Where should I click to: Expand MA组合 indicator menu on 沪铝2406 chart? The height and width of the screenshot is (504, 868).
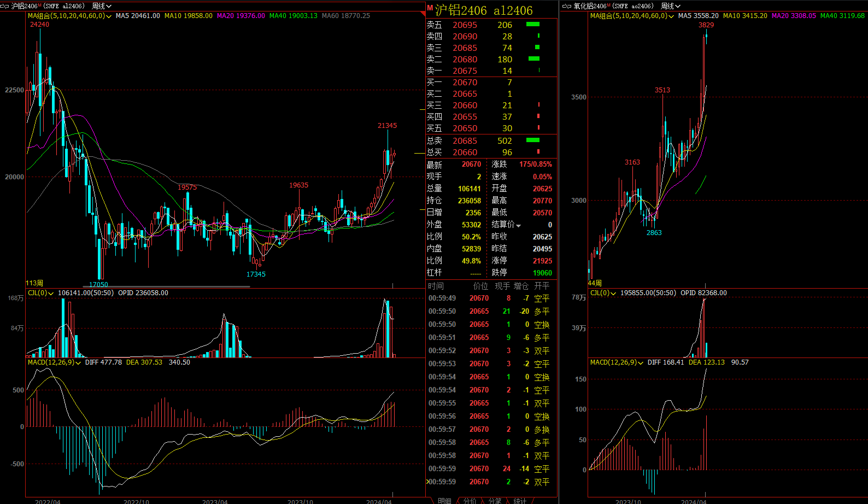pos(109,16)
